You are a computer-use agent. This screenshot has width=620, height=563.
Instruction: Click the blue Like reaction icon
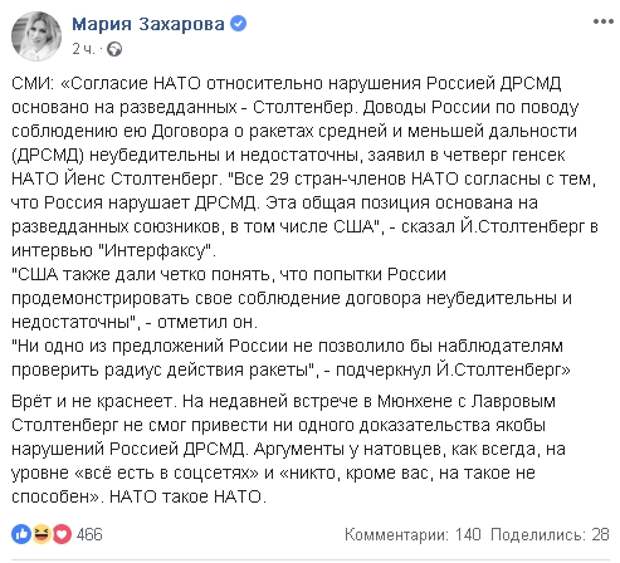[x=21, y=535]
